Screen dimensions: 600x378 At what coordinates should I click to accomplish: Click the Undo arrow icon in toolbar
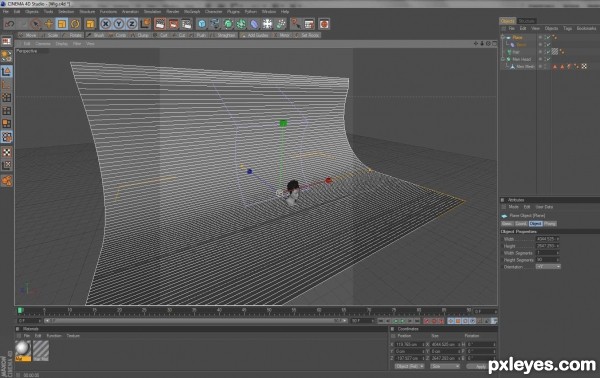click(x=9, y=24)
